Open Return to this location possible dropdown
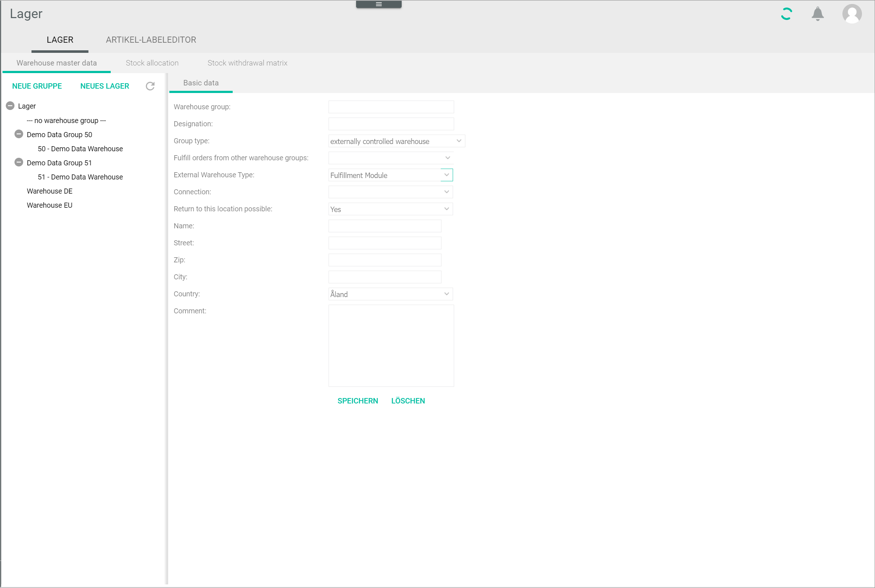The width and height of the screenshot is (875, 588). (x=390, y=209)
